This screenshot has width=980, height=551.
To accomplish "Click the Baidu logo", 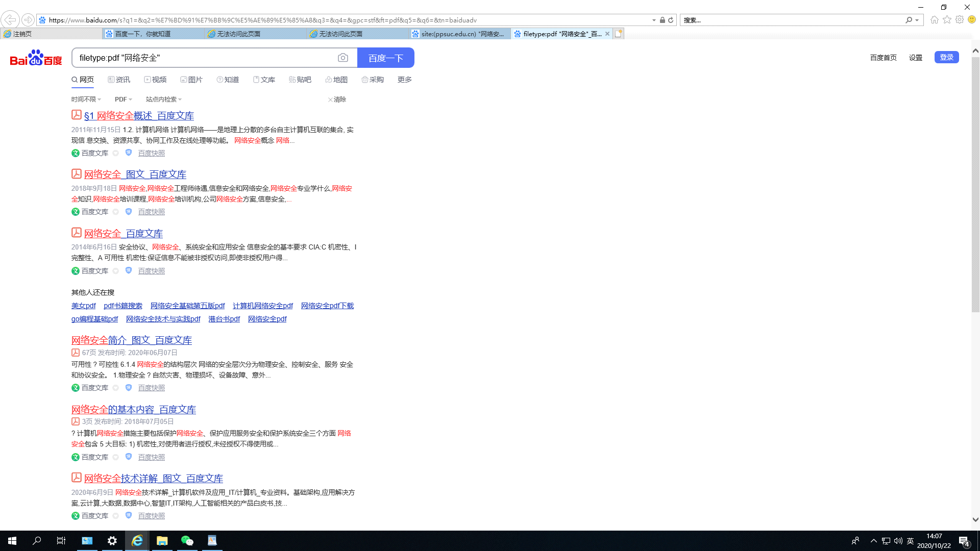I will pyautogui.click(x=36, y=58).
